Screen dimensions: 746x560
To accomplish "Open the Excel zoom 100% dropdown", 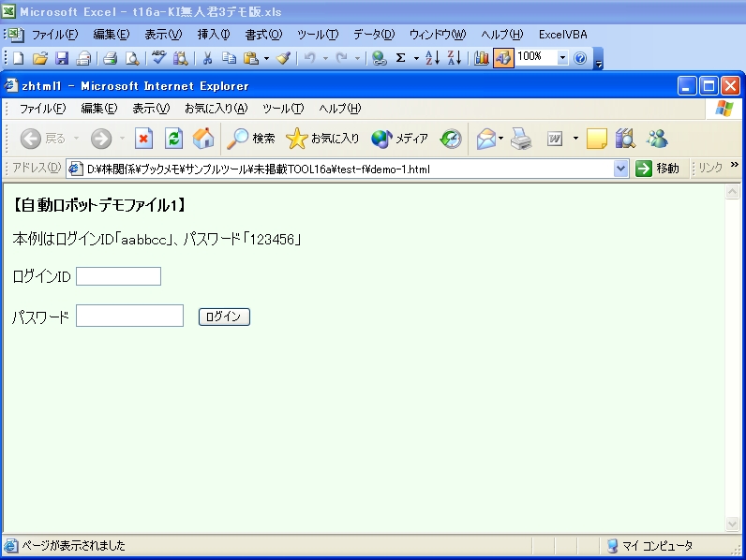I will (563, 58).
